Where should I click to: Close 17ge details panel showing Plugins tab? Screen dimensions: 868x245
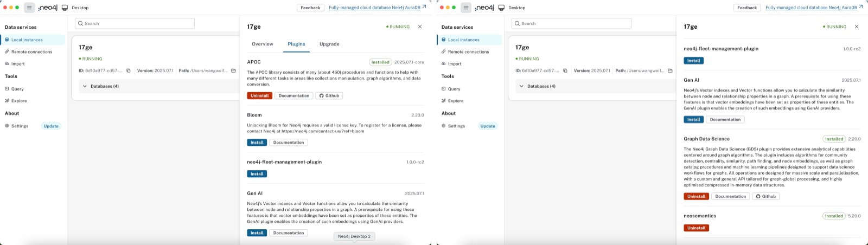420,27
